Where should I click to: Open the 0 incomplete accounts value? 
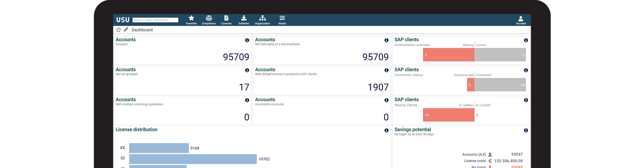[x=386, y=117]
